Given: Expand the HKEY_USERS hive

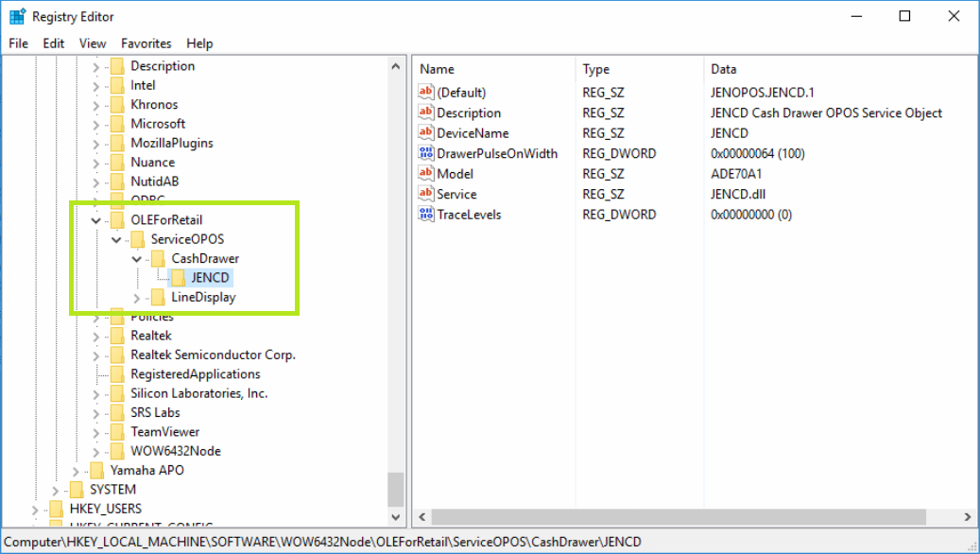Looking at the screenshot, I should tap(36, 509).
